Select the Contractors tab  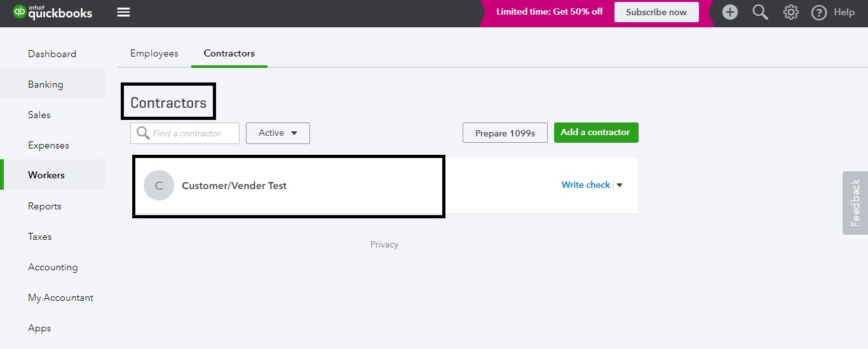[229, 53]
